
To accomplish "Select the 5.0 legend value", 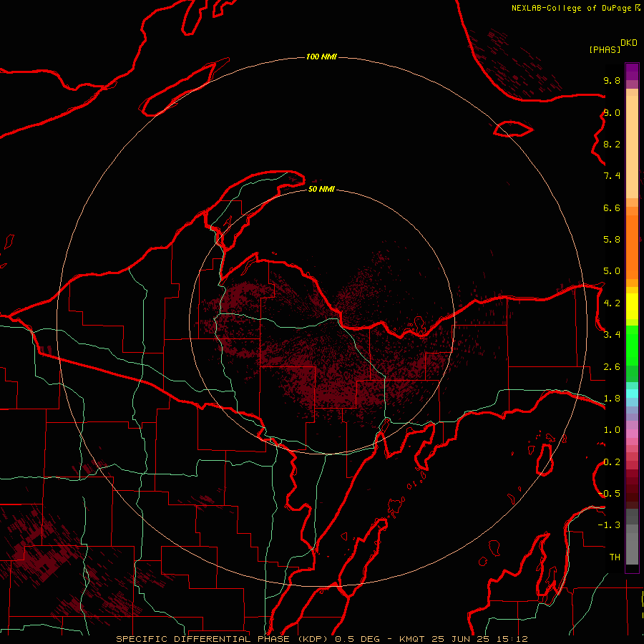I will pyautogui.click(x=612, y=271).
